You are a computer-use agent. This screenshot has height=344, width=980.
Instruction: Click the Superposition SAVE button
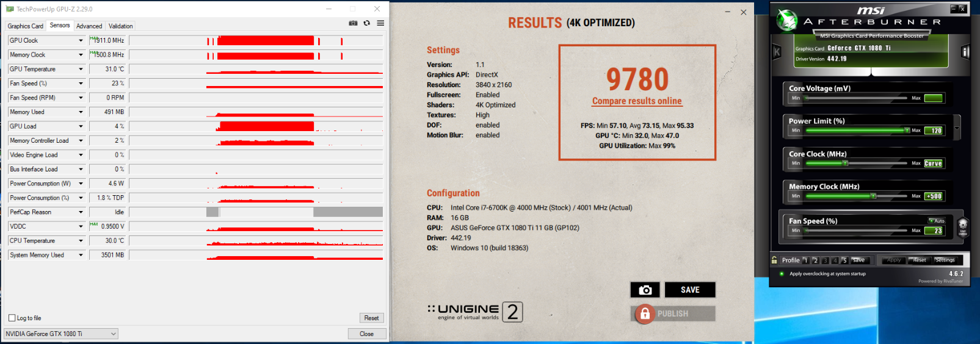[x=690, y=290]
